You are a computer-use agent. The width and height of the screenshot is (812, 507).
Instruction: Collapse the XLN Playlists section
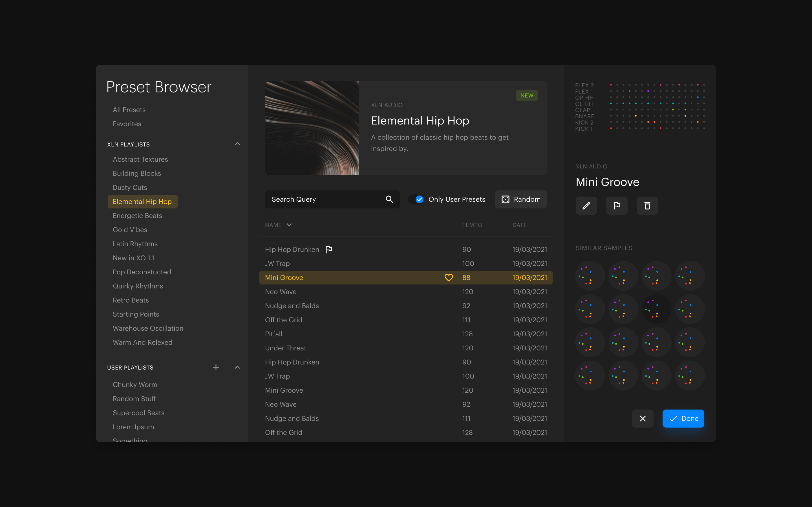pyautogui.click(x=237, y=144)
